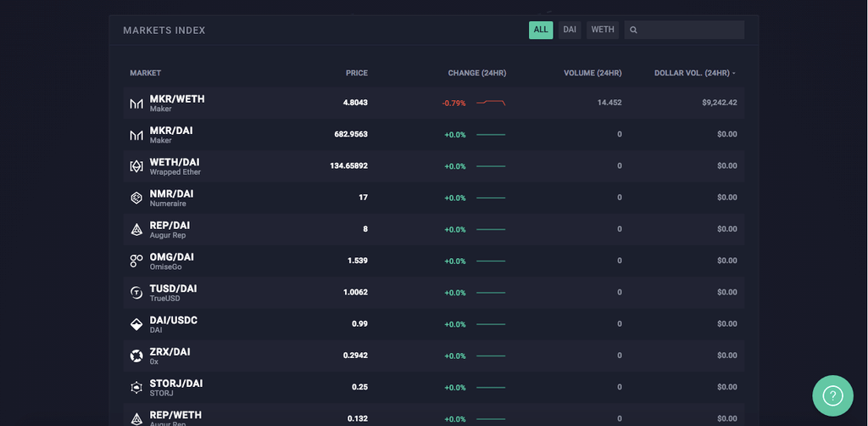The width and height of the screenshot is (868, 426).
Task: Click the search magnifier icon
Action: point(633,30)
